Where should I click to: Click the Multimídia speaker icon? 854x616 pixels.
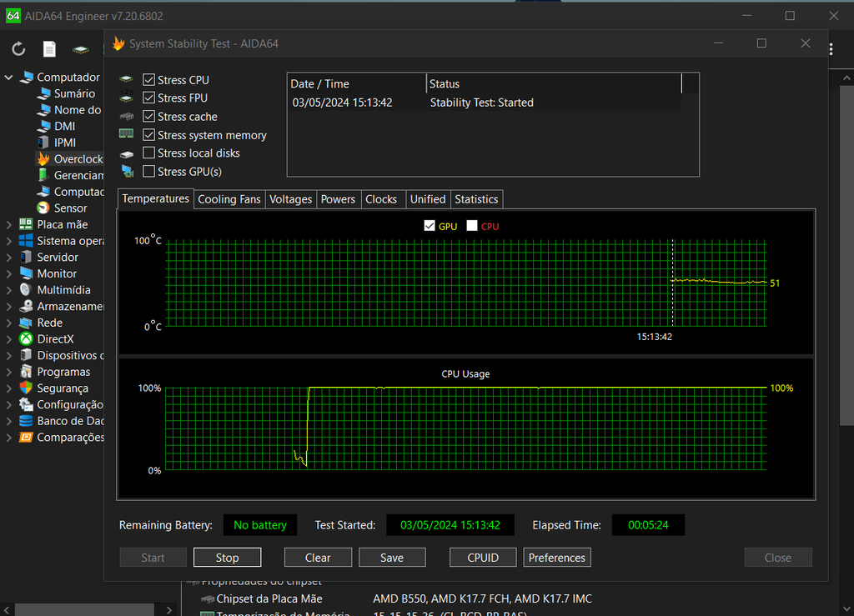26,289
